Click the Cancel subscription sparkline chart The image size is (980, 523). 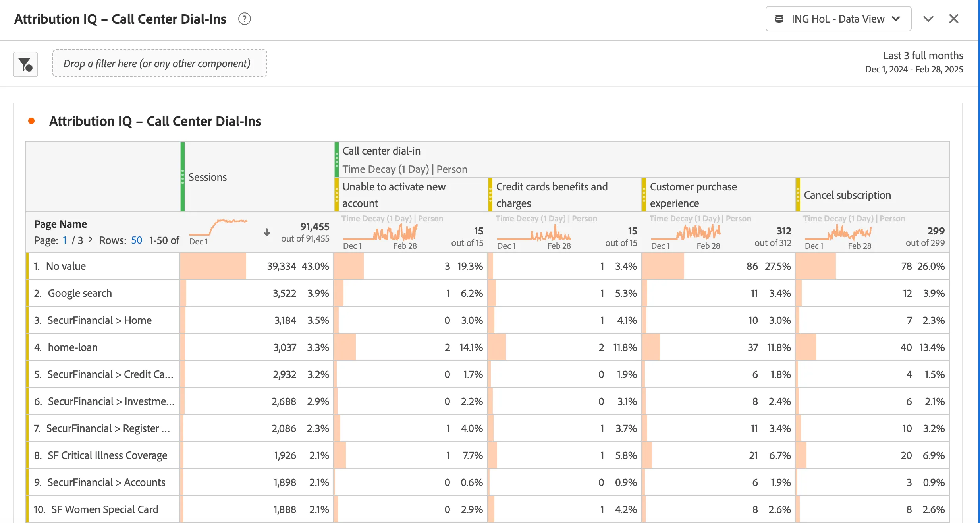pos(838,232)
